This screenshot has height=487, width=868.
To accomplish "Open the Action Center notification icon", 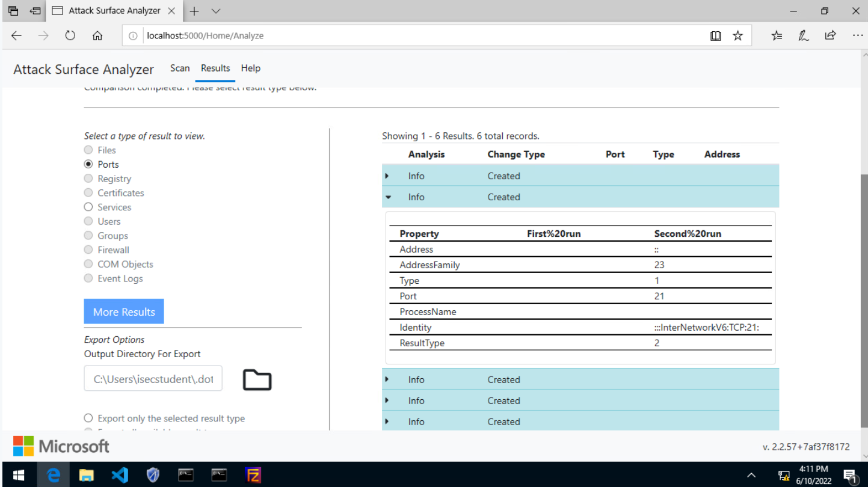I will coord(850,476).
